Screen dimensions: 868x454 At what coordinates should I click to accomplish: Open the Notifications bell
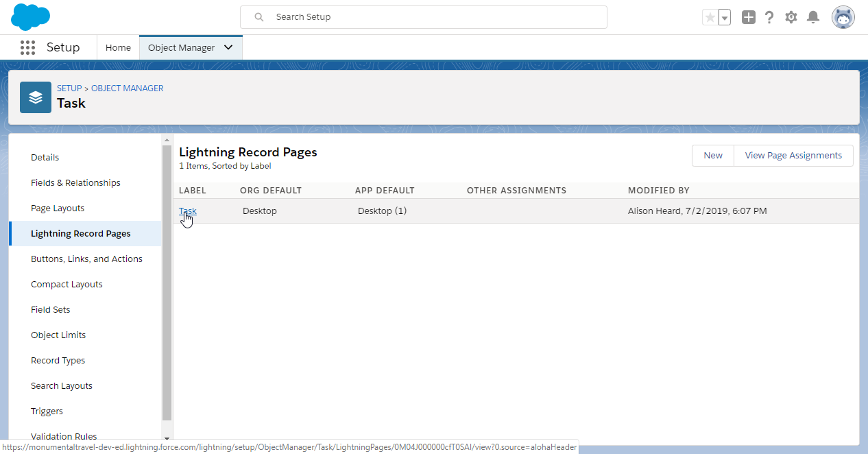(x=813, y=17)
